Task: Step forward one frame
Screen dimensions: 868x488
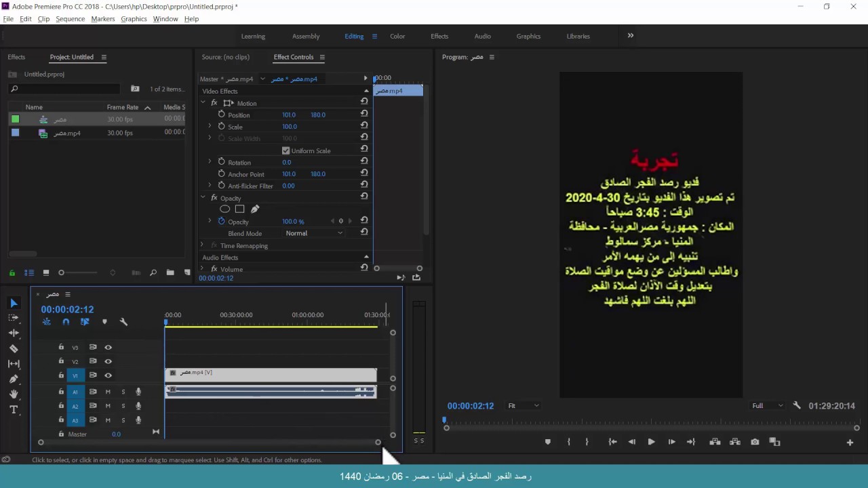Action: [x=671, y=442]
